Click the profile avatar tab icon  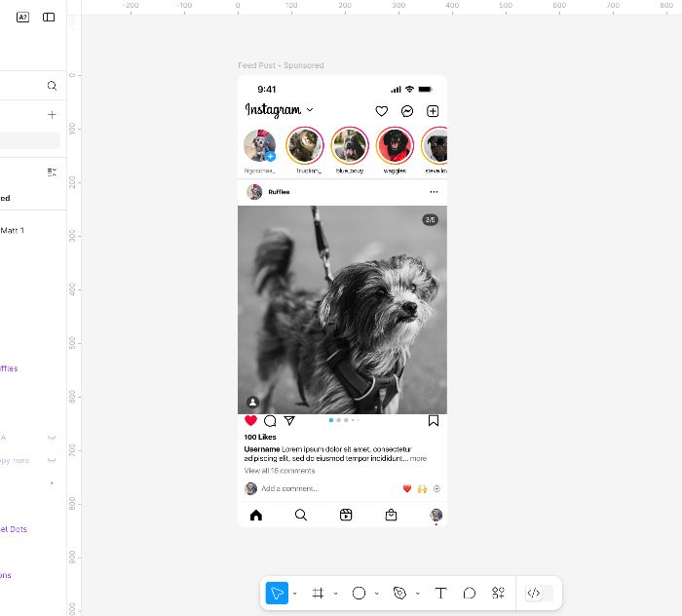tap(436, 515)
